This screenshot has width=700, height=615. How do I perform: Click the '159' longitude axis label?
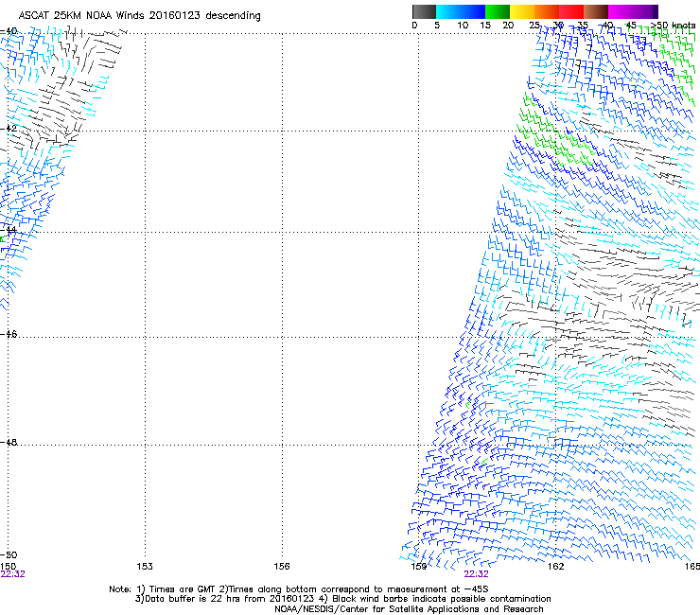pos(419,567)
